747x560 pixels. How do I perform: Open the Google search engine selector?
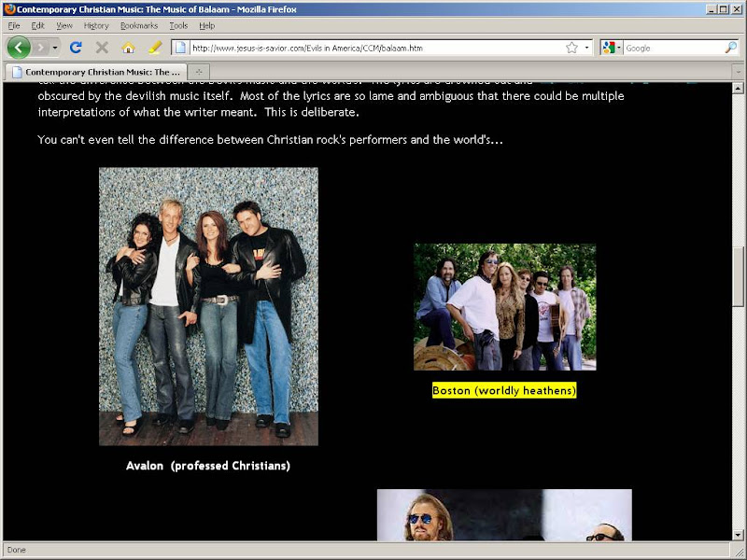[x=612, y=48]
